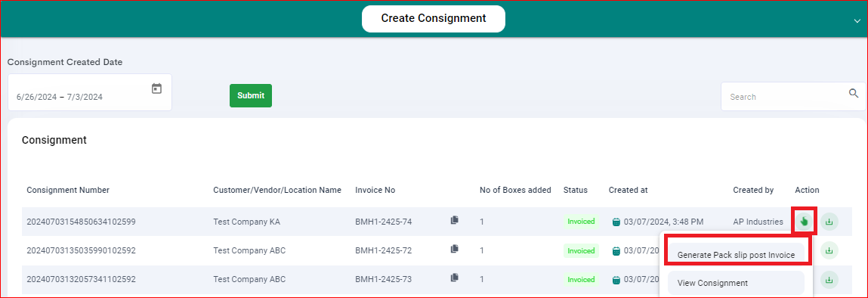The height and width of the screenshot is (298, 868).
Task: Click No of Boxes added header
Action: [x=515, y=190]
